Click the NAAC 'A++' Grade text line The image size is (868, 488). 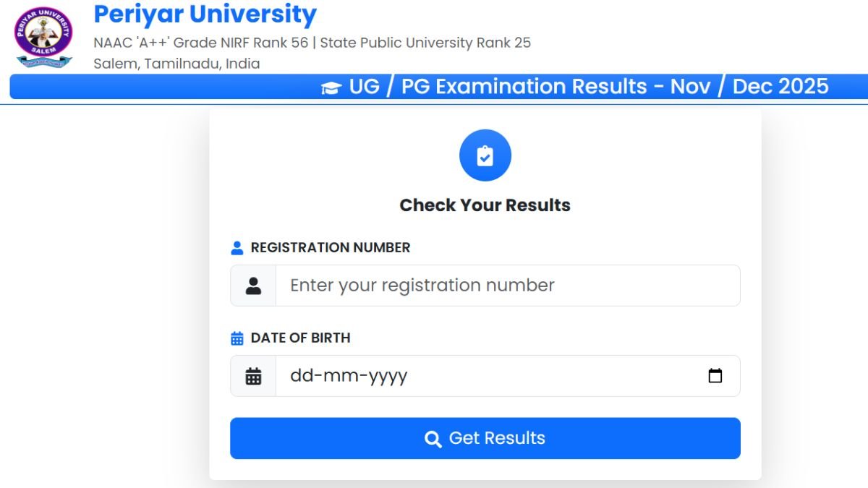click(311, 43)
